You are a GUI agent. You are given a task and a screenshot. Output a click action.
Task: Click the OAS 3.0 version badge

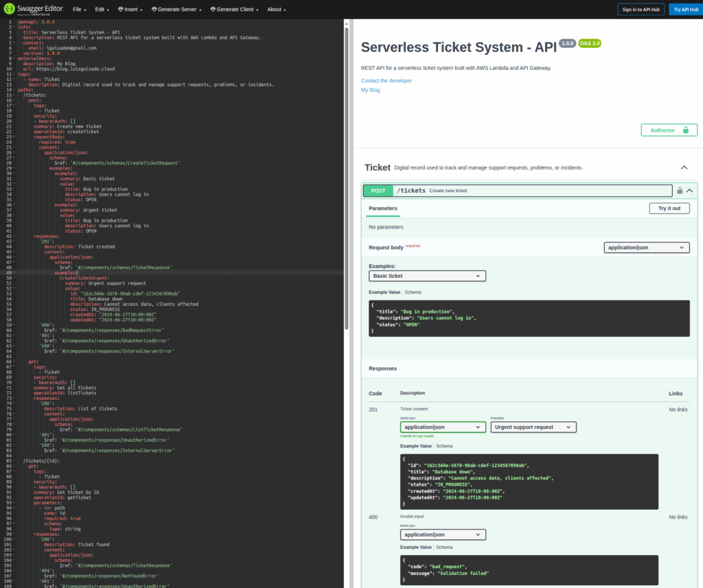click(590, 43)
